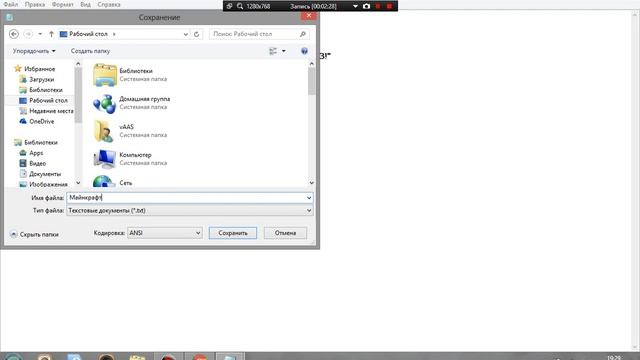Select Рабочий стол in the navigation pane
The height and width of the screenshot is (360, 640).
point(48,100)
